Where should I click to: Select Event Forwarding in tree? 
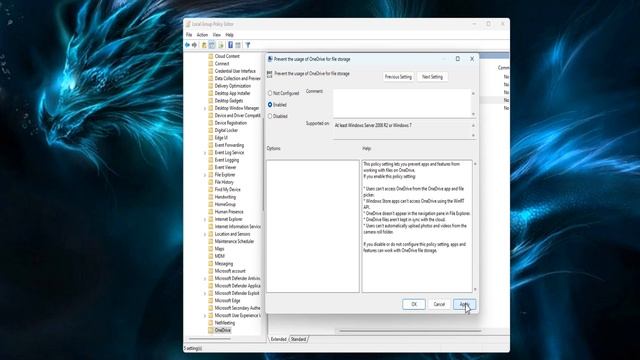pyautogui.click(x=229, y=145)
